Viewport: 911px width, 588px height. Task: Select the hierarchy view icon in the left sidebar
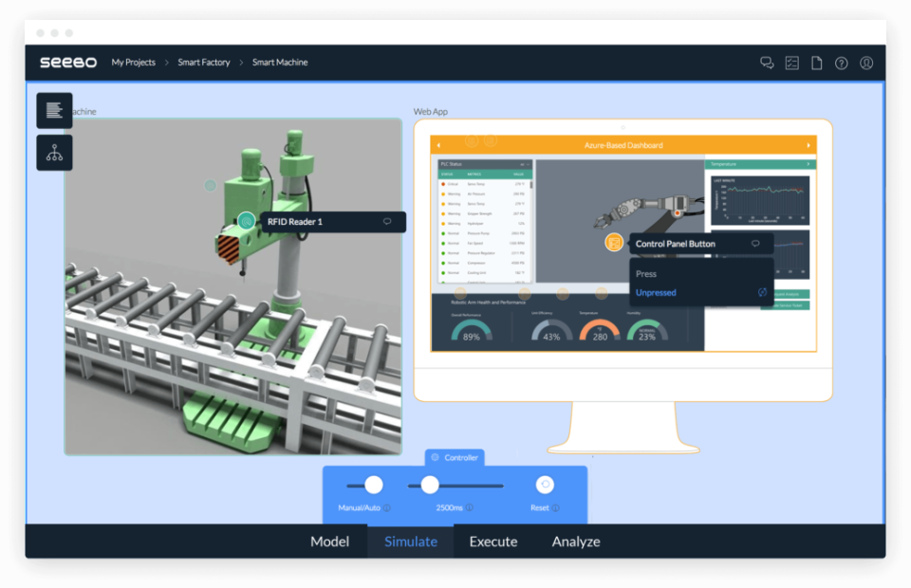click(54, 152)
